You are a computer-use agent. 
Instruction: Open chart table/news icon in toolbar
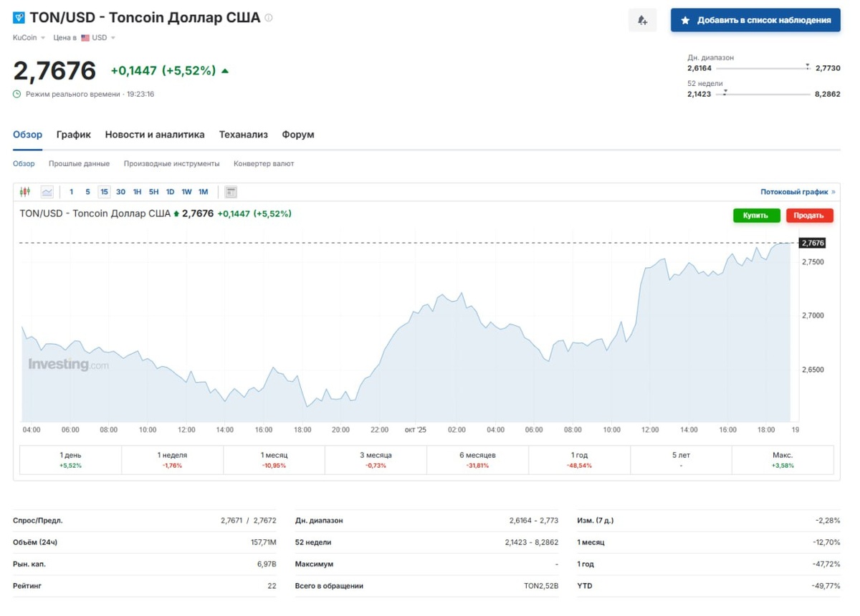[x=231, y=192]
